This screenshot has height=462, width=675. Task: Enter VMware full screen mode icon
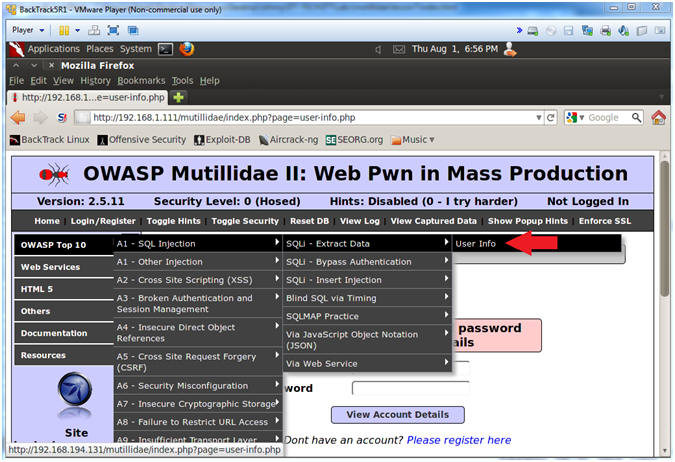point(113,31)
